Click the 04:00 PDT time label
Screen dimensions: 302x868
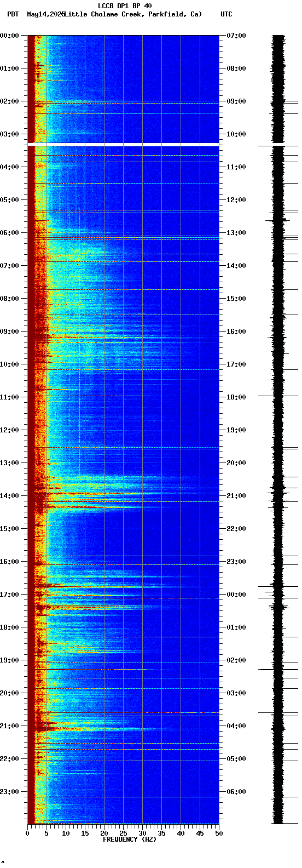pos(9,167)
